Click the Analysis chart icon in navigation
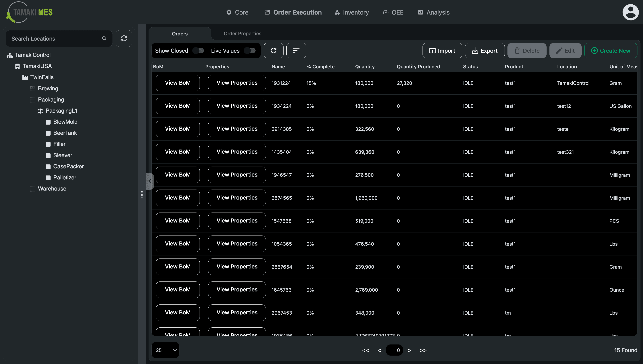643x364 pixels. (x=420, y=12)
